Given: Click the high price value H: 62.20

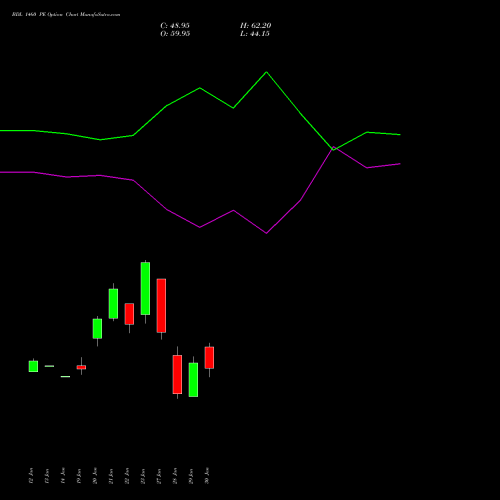Looking at the screenshot, I should (256, 26).
